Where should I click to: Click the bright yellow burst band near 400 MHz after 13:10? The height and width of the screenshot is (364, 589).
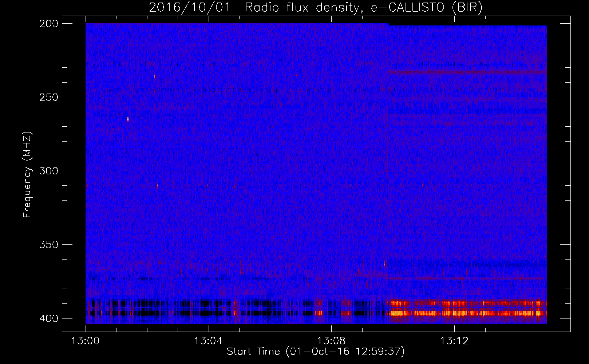click(468, 313)
